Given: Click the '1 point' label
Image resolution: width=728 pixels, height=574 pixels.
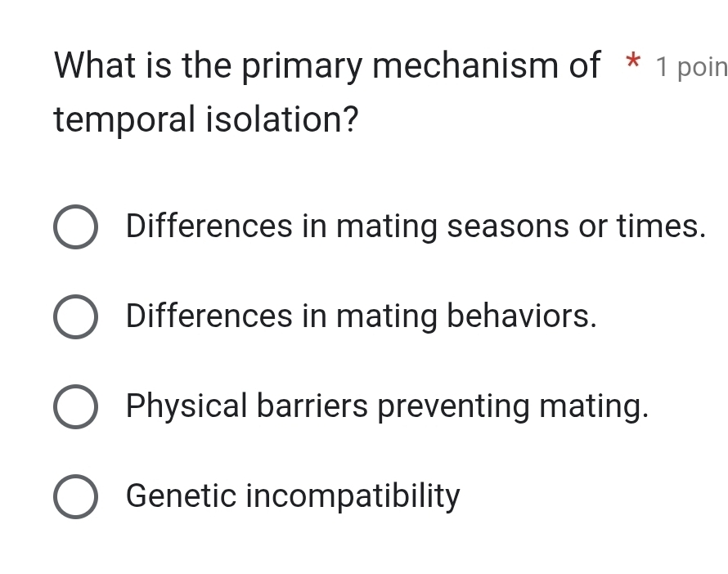Looking at the screenshot, I should pyautogui.click(x=694, y=67).
